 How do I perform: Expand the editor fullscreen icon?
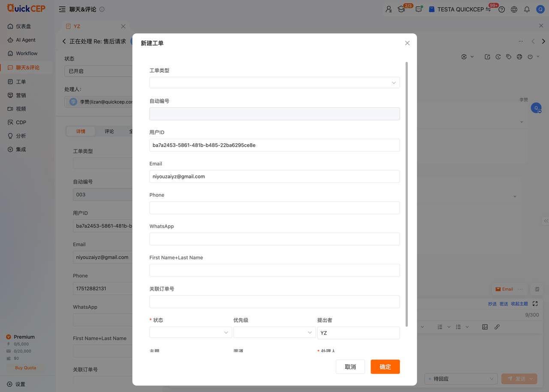click(x=535, y=304)
